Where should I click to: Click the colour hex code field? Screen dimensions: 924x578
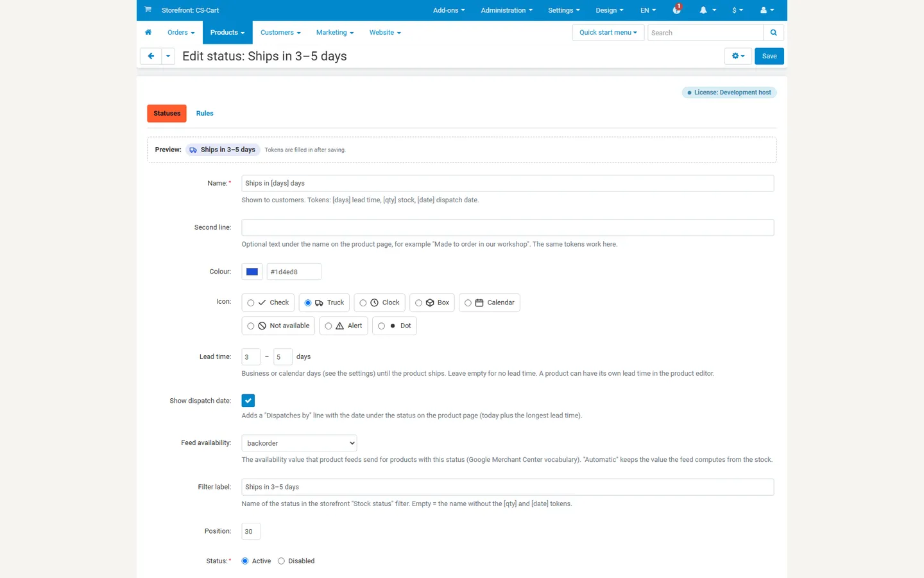coord(294,272)
